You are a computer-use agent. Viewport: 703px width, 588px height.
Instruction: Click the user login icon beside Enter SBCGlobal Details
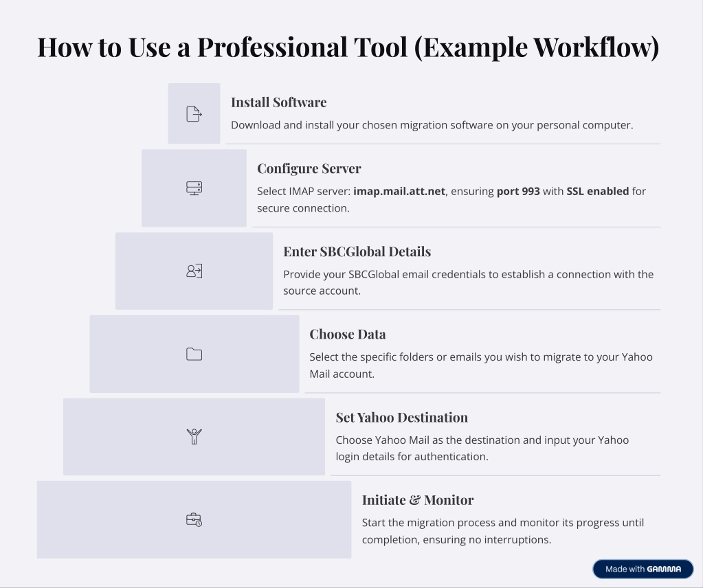194,271
